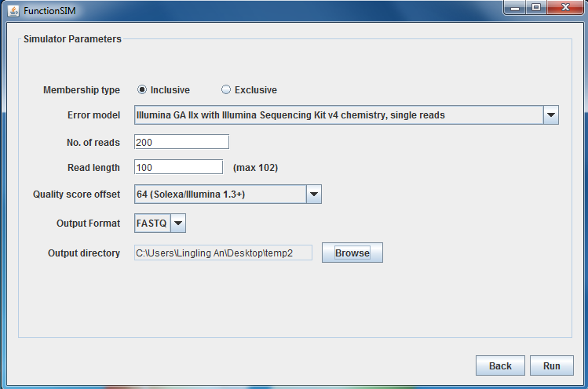The height and width of the screenshot is (389, 588).
Task: Click the Output directory path field
Action: [223, 253]
